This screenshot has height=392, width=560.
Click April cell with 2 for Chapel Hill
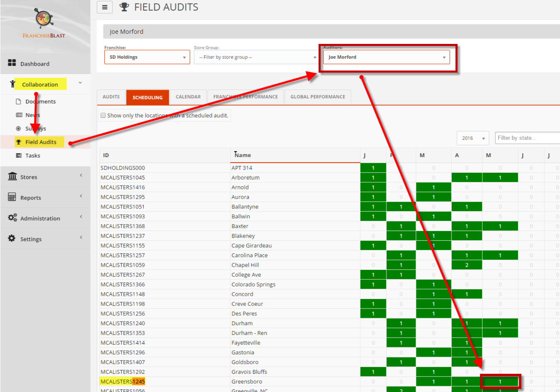pyautogui.click(x=467, y=265)
